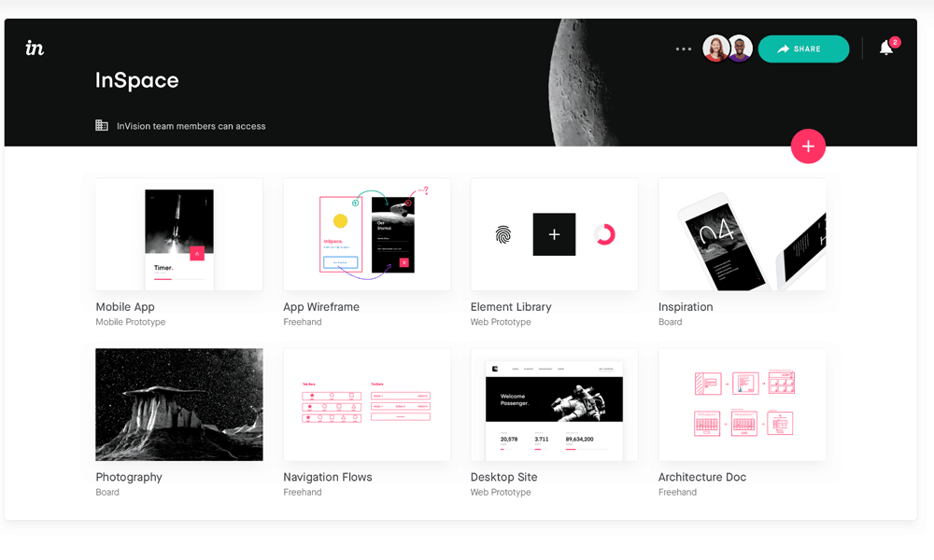Screen dimensions: 934x560
Task: Click the second team member avatar
Action: pyautogui.click(x=740, y=49)
